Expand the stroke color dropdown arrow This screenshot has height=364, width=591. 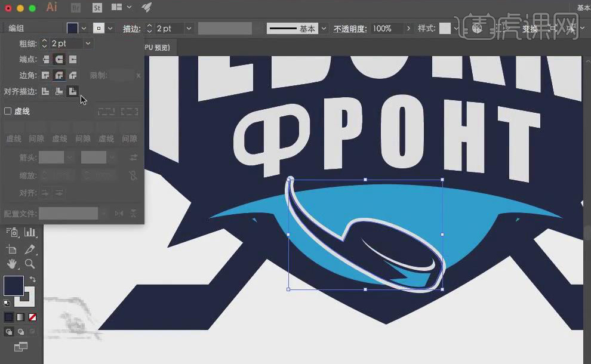[x=110, y=28]
